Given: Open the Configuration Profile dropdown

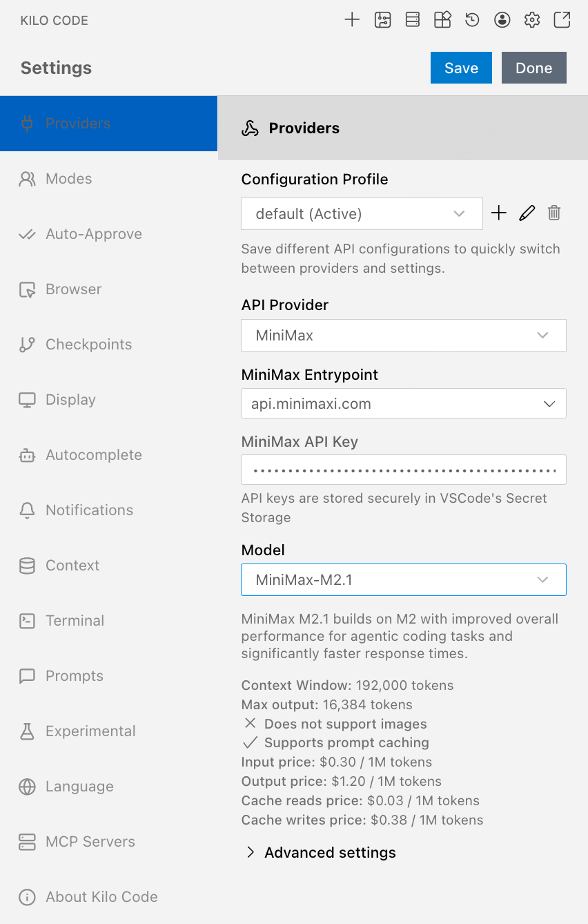Looking at the screenshot, I should (362, 214).
